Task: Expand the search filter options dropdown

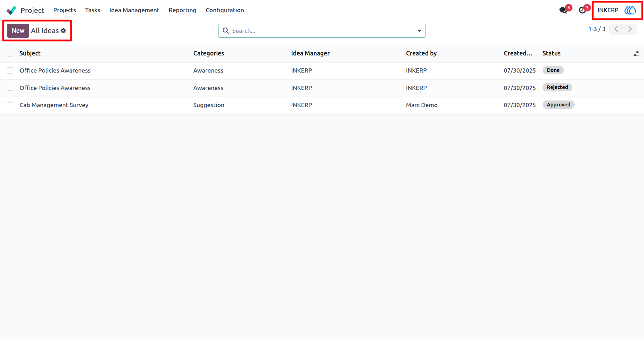Action: tap(420, 31)
